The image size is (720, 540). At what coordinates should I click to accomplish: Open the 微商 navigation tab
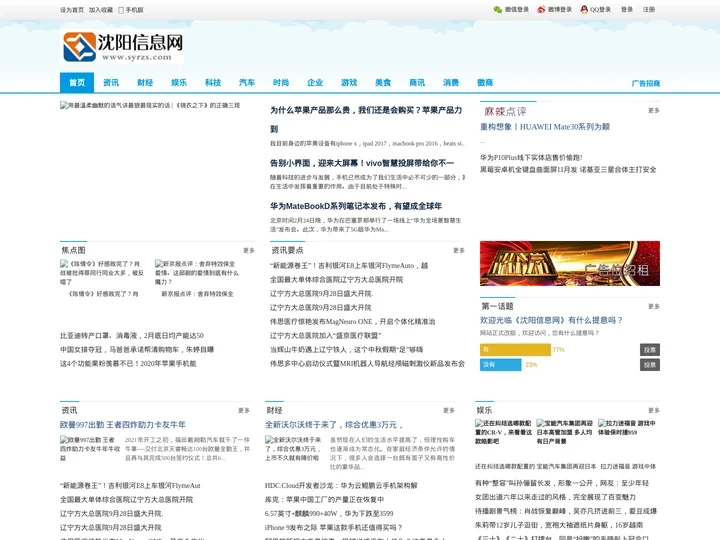pyautogui.click(x=484, y=83)
